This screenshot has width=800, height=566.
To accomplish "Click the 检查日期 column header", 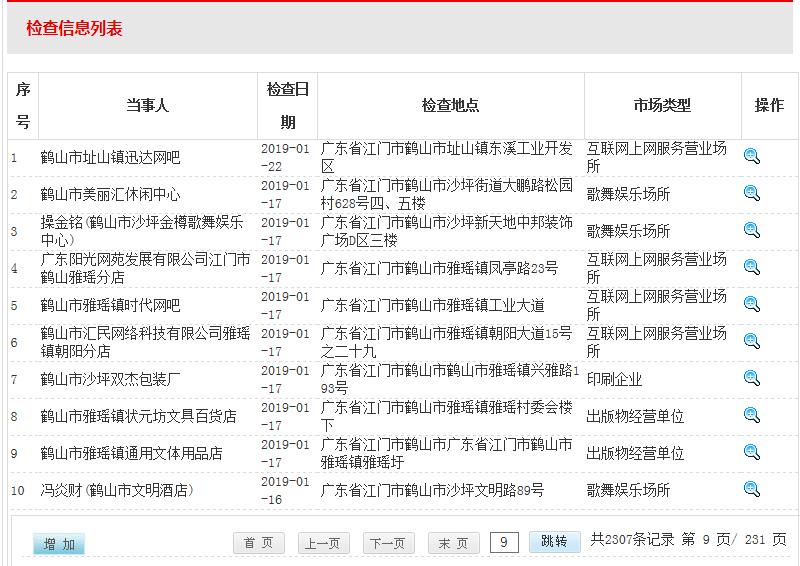I will [x=288, y=105].
